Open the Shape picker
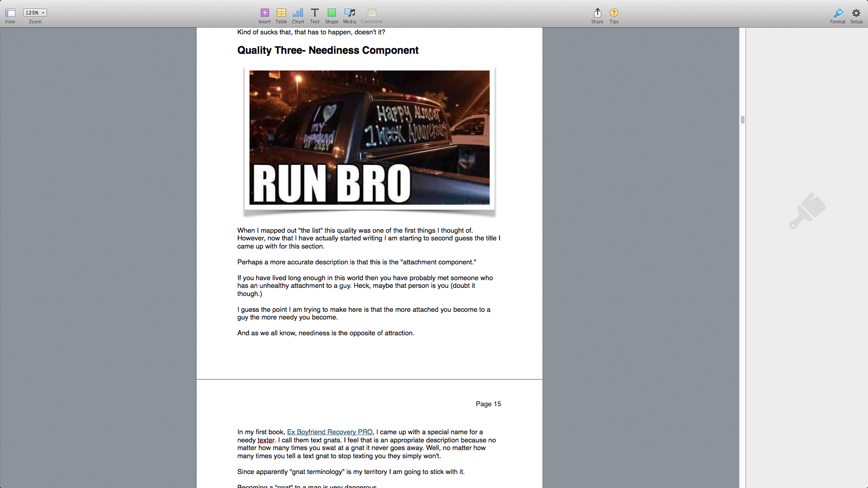Viewport: 868px width, 488px height. [x=332, y=13]
